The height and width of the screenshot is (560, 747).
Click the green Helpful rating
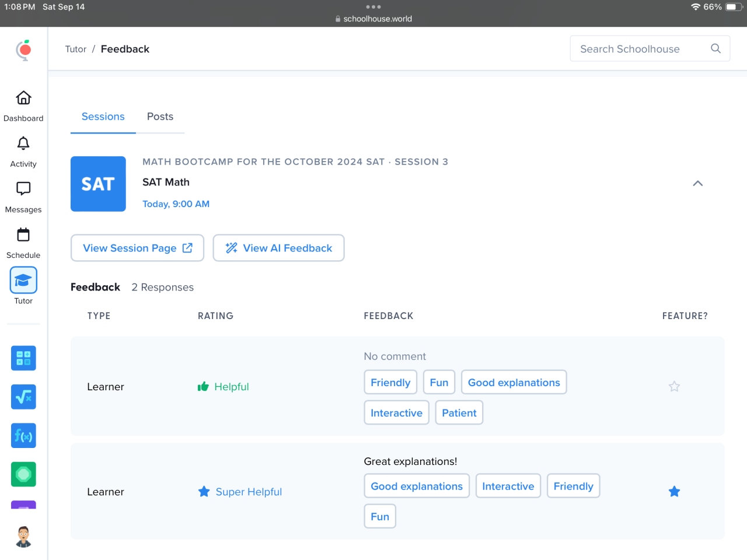[223, 386]
